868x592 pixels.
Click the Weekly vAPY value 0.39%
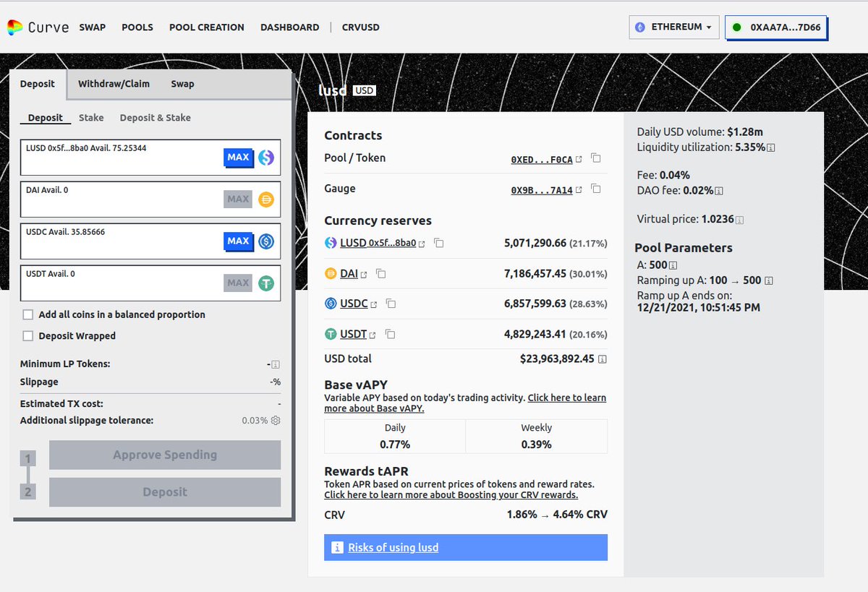pos(536,444)
